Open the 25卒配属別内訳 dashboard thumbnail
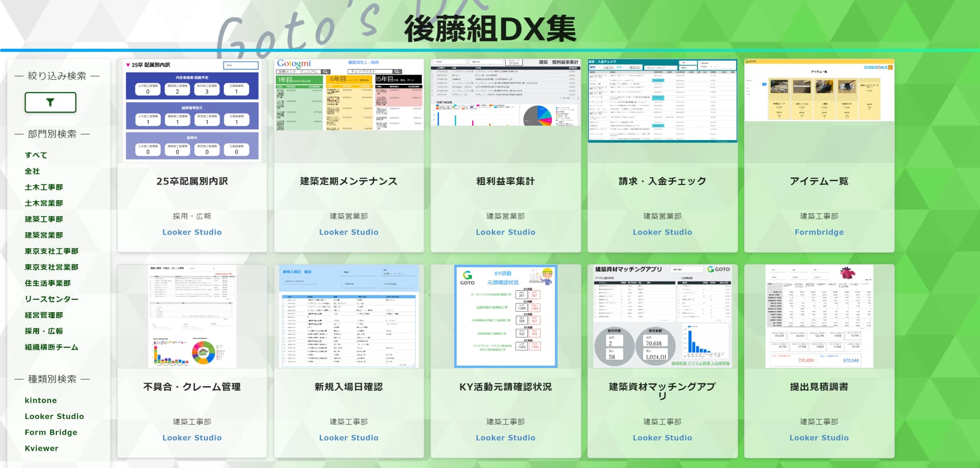This screenshot has height=468, width=980. pos(192,111)
